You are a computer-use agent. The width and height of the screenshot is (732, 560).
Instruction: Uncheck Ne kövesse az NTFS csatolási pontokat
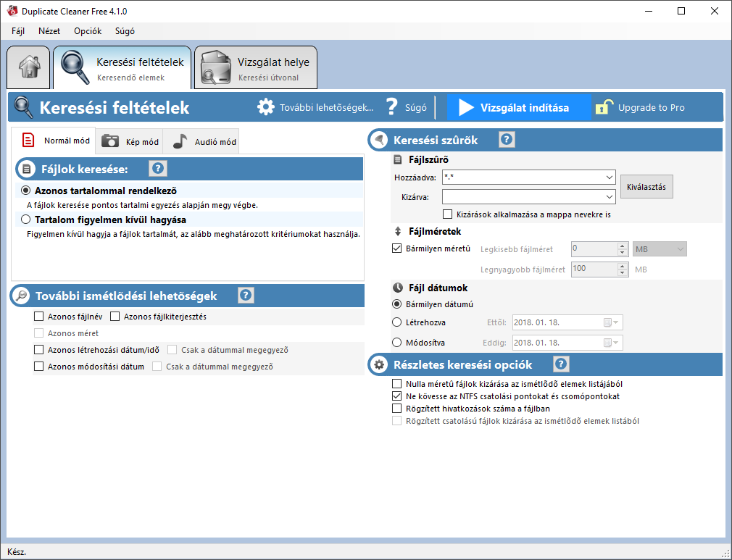tap(396, 396)
